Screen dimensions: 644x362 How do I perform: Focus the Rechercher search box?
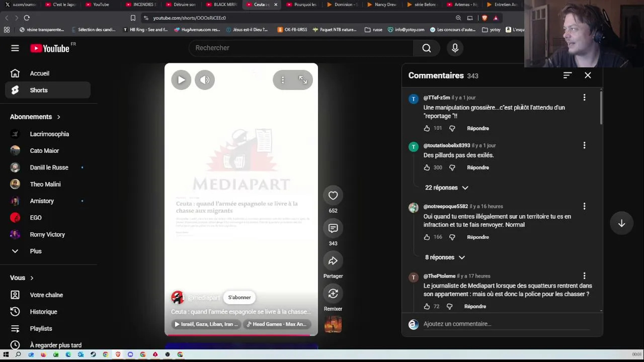[x=301, y=48]
